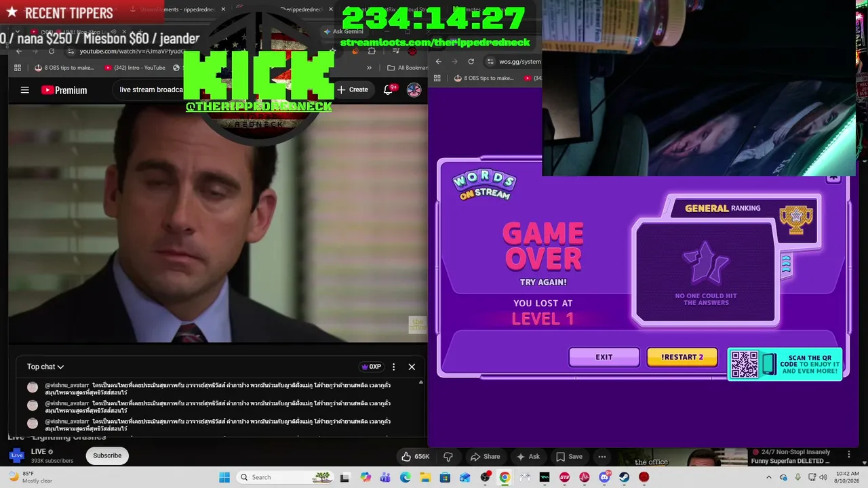Open Microsoft Teams from the taskbar

coord(386,477)
